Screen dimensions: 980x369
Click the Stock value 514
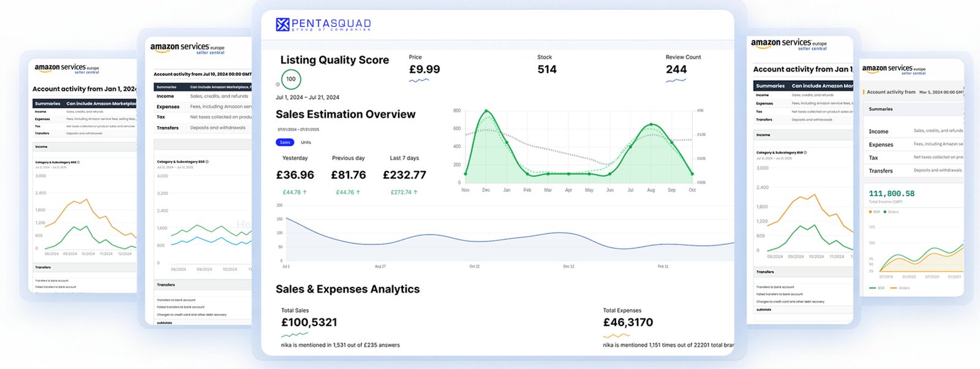tap(547, 69)
